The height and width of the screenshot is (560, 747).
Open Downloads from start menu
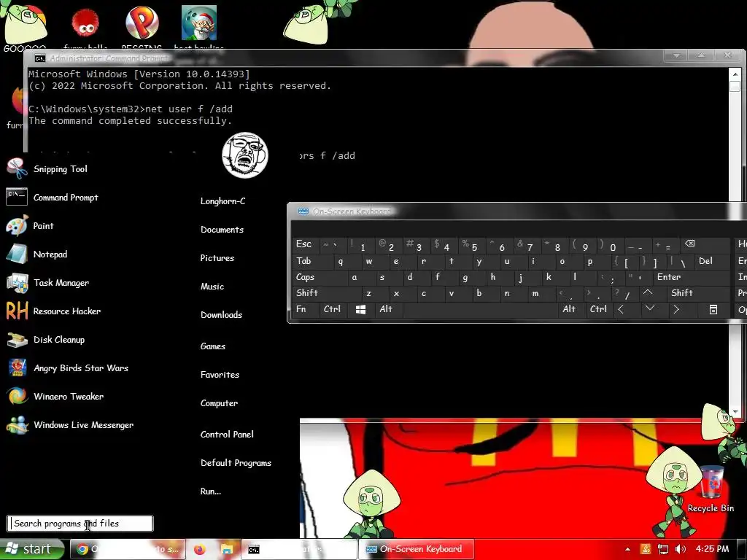pos(222,315)
